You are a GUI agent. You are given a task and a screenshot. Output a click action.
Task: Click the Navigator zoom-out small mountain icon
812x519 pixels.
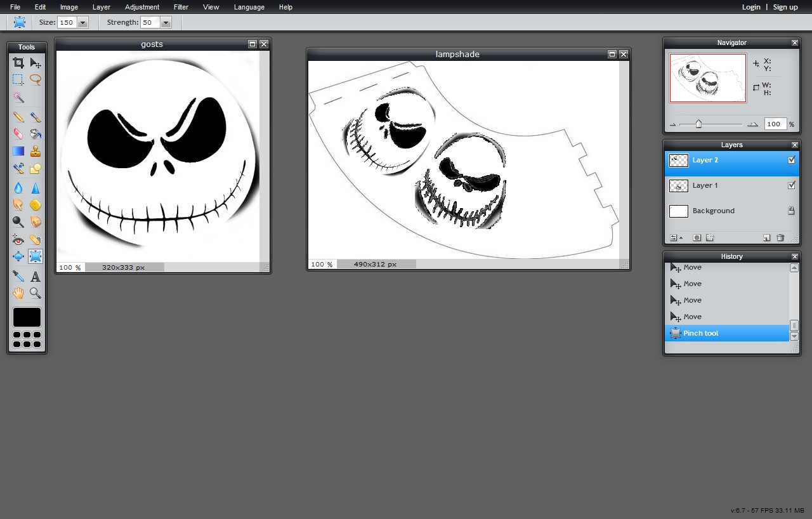673,125
